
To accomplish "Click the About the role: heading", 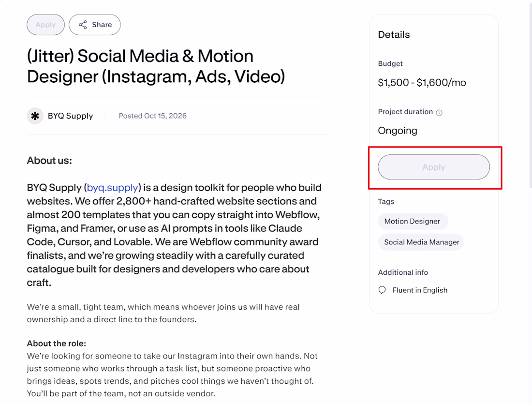I will 57,344.
